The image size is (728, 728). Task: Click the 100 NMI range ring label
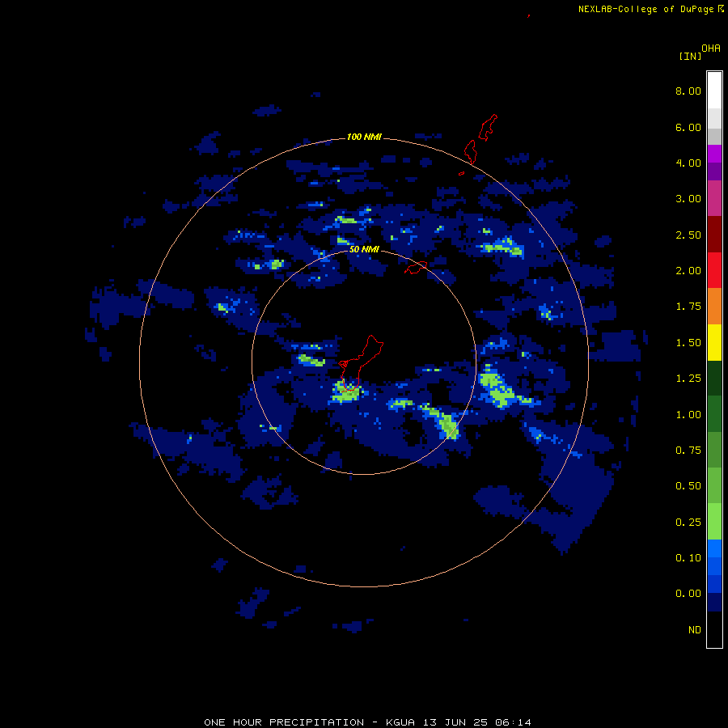pos(364,137)
